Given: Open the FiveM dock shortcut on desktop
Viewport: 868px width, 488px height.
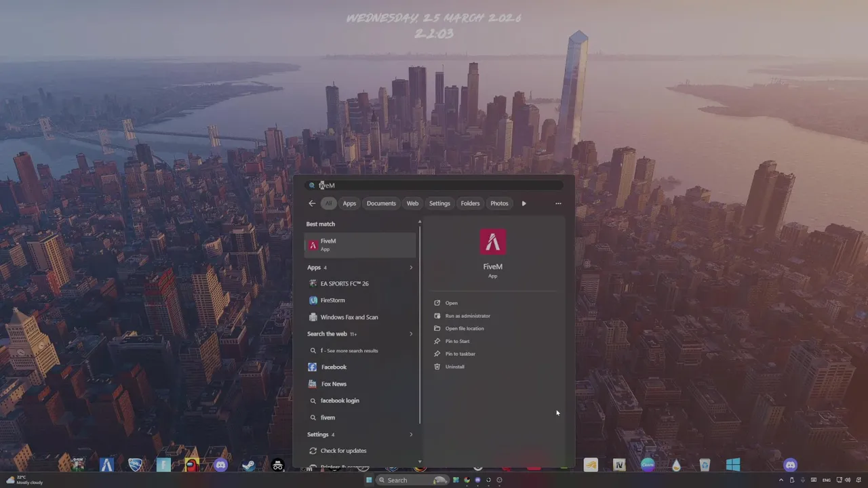Looking at the screenshot, I should pyautogui.click(x=106, y=465).
